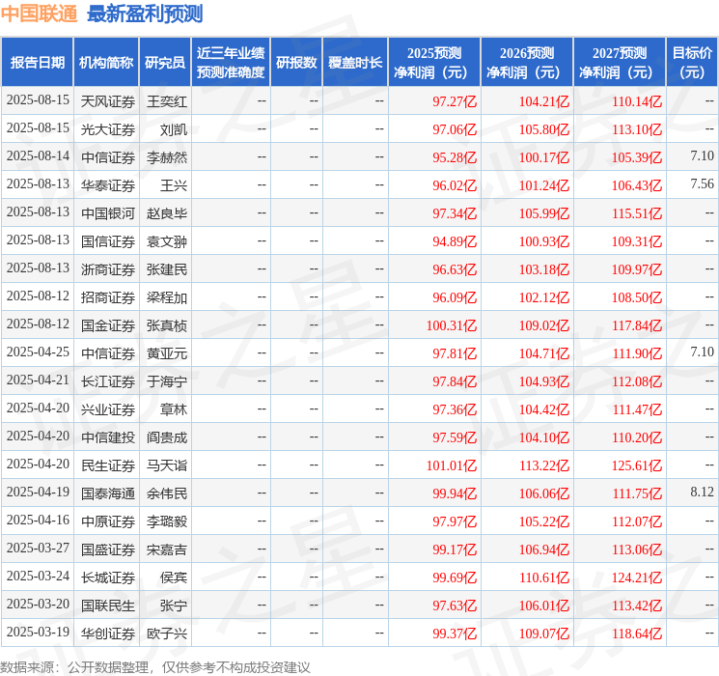Click the 117.84亿 forecast value
Image resolution: width=719 pixels, height=676 pixels.
(x=637, y=325)
